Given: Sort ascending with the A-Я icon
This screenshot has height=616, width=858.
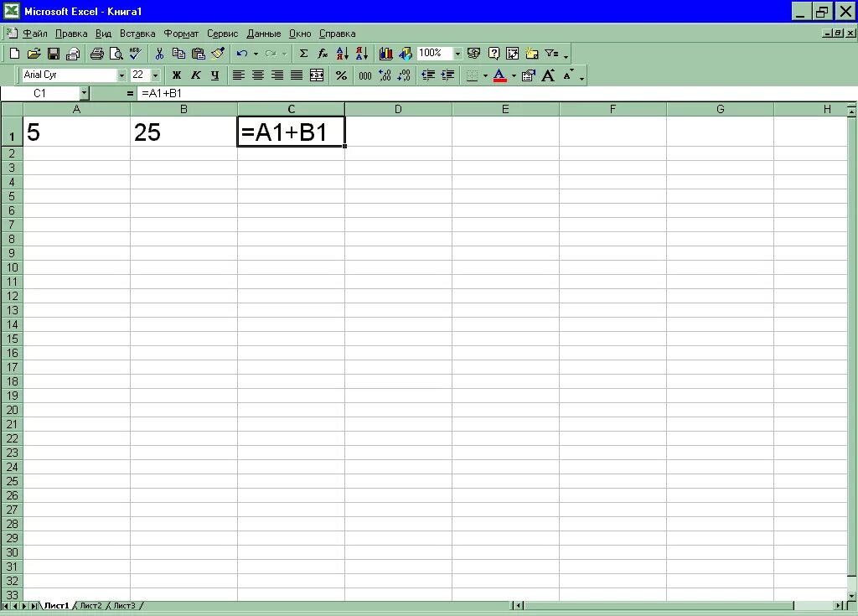Looking at the screenshot, I should [342, 53].
